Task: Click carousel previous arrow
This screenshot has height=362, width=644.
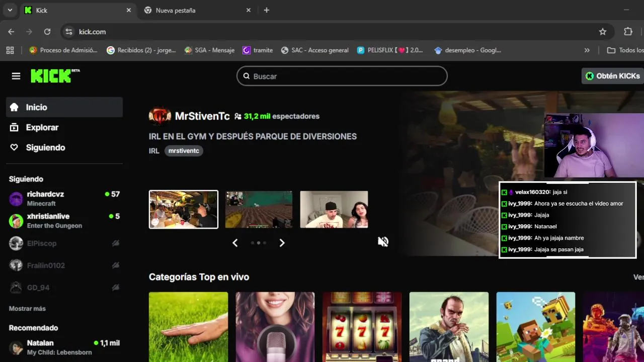Action: [x=235, y=243]
